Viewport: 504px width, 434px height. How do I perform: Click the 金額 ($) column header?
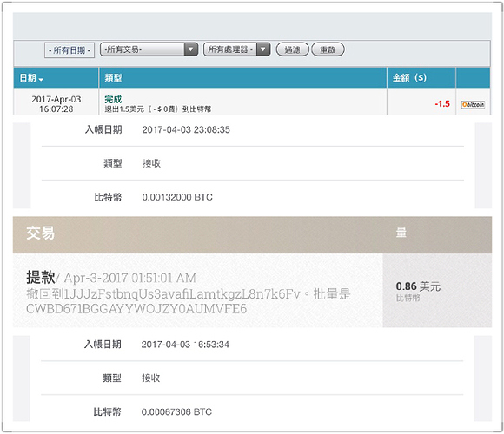409,77
